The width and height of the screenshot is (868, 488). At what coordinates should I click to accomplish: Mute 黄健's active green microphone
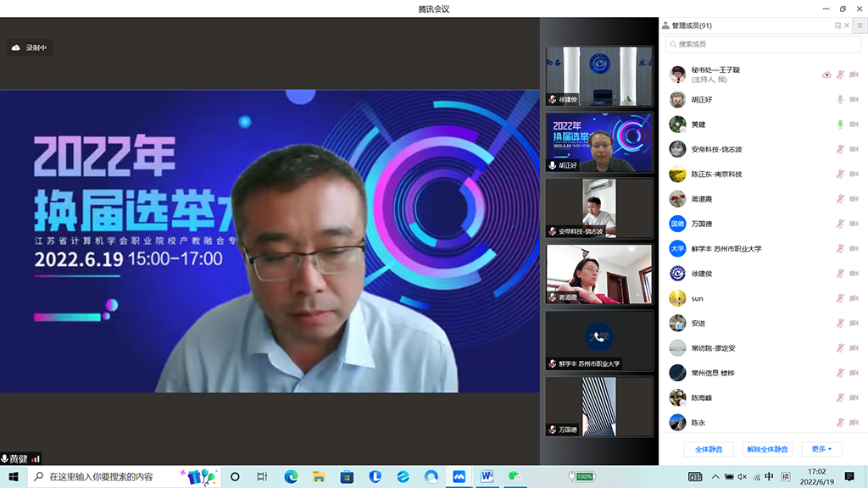(840, 125)
